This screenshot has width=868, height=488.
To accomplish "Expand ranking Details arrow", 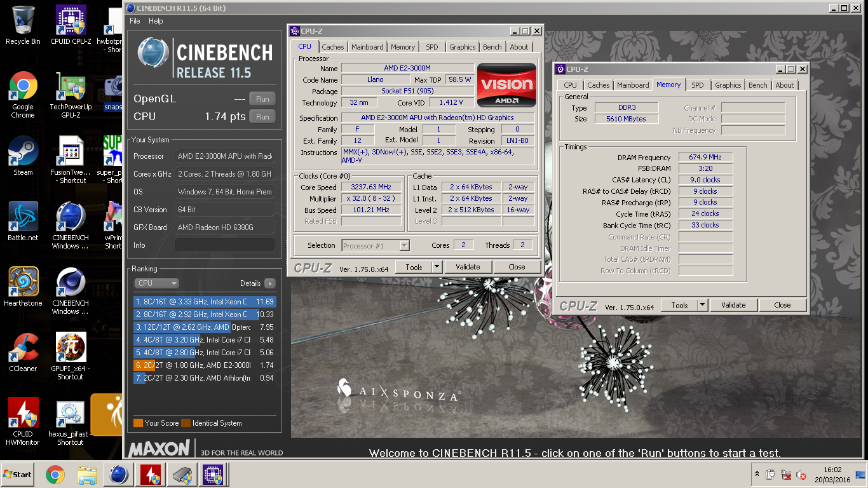I will point(270,283).
